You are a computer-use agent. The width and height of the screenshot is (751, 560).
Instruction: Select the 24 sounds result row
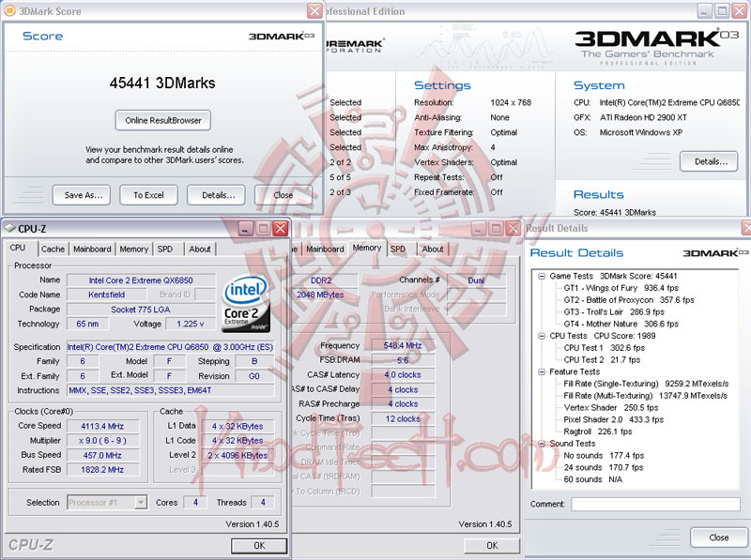click(x=603, y=468)
